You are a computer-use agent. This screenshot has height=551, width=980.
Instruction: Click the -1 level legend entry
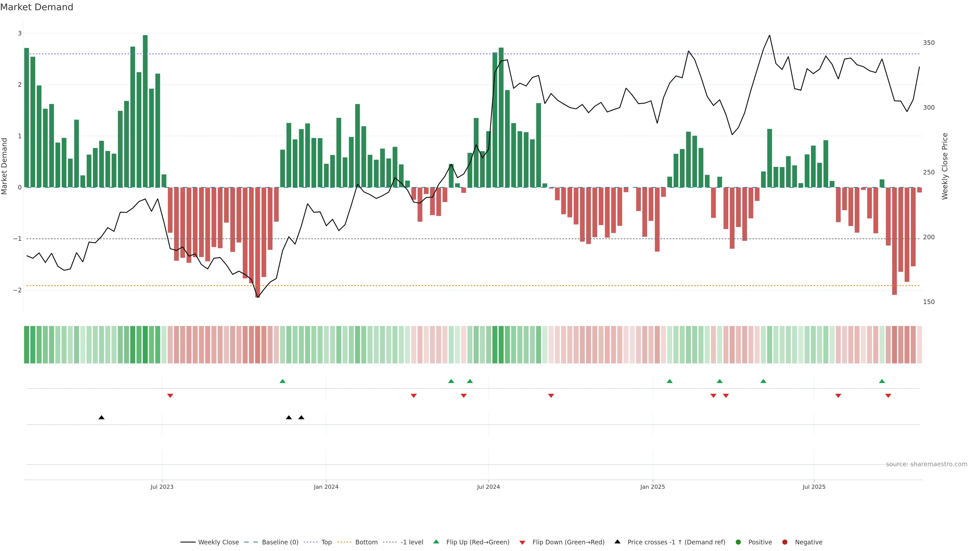tap(412, 542)
